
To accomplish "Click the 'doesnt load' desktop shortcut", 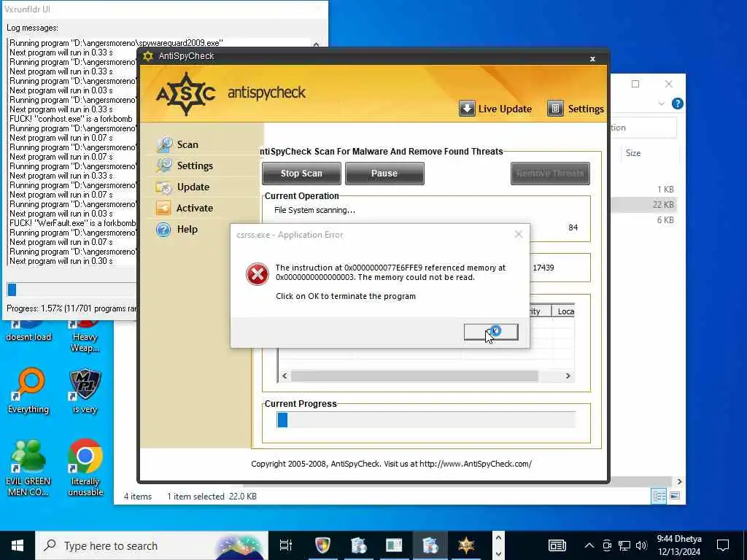I will [28, 332].
